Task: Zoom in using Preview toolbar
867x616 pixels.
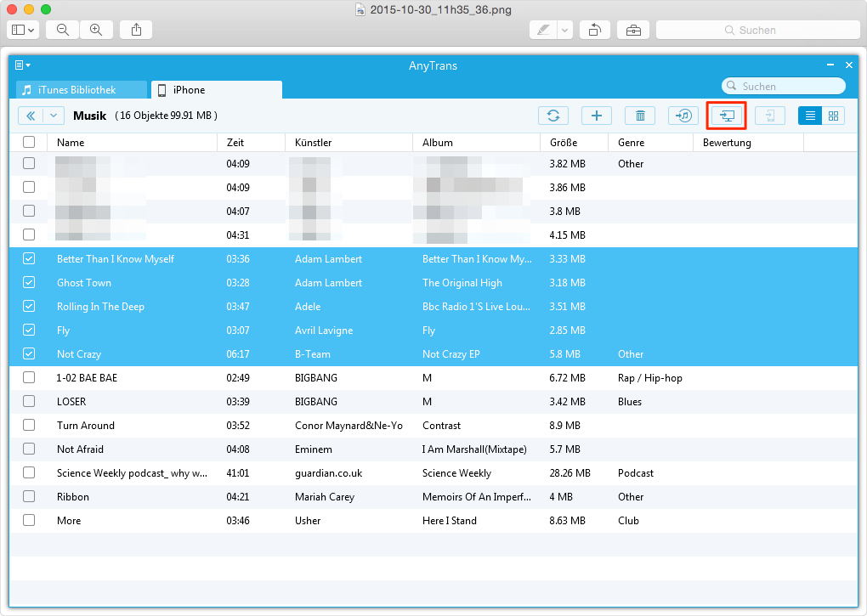Action: click(x=96, y=30)
